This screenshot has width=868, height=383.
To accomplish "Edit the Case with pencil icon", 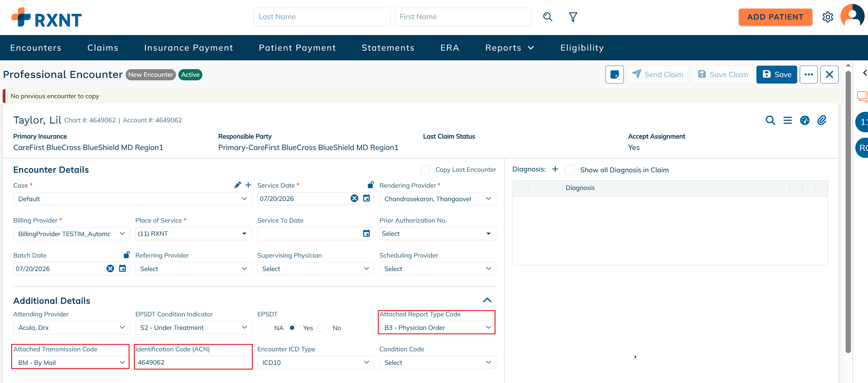I will pos(237,185).
